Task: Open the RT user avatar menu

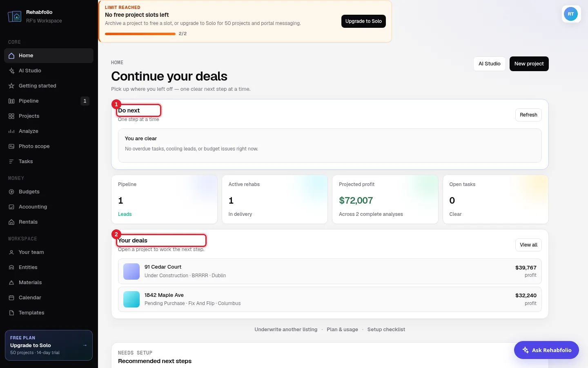Action: tap(571, 14)
